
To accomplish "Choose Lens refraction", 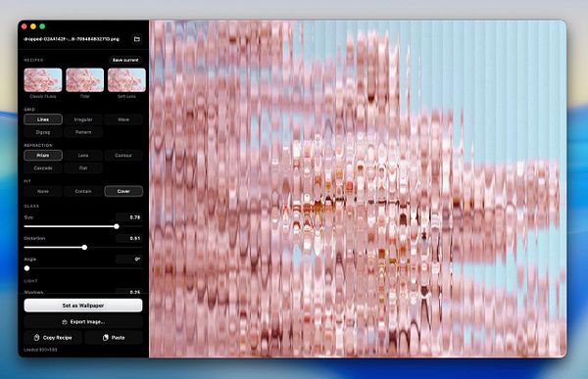I will pyautogui.click(x=83, y=155).
